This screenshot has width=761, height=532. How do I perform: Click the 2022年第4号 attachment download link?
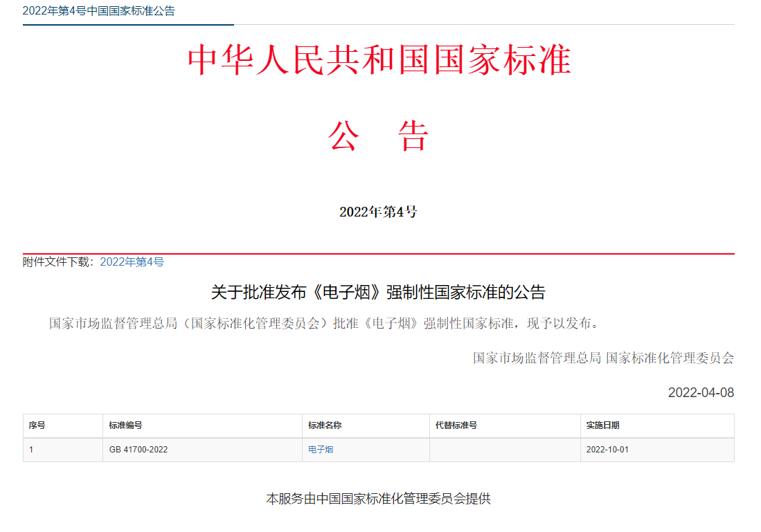[132, 262]
